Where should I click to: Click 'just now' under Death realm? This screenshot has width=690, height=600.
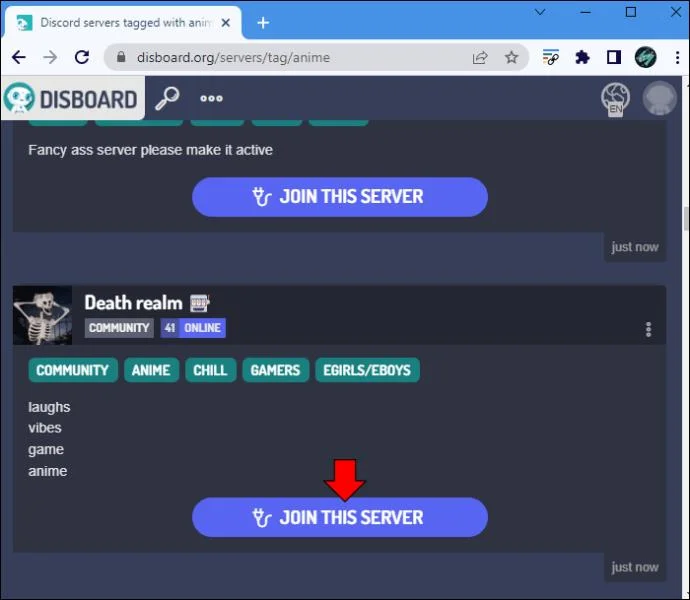[635, 567]
